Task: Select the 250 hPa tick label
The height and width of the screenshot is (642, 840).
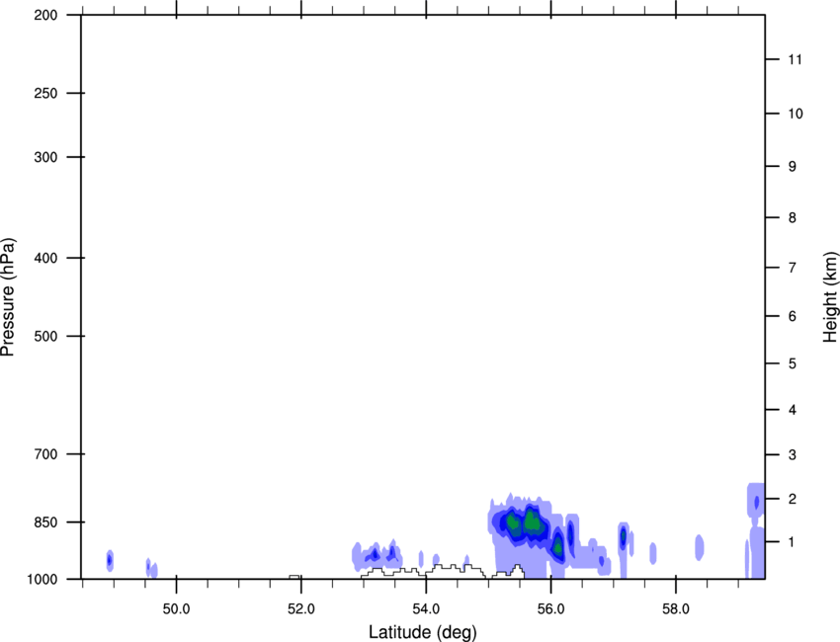Action: pyautogui.click(x=42, y=94)
